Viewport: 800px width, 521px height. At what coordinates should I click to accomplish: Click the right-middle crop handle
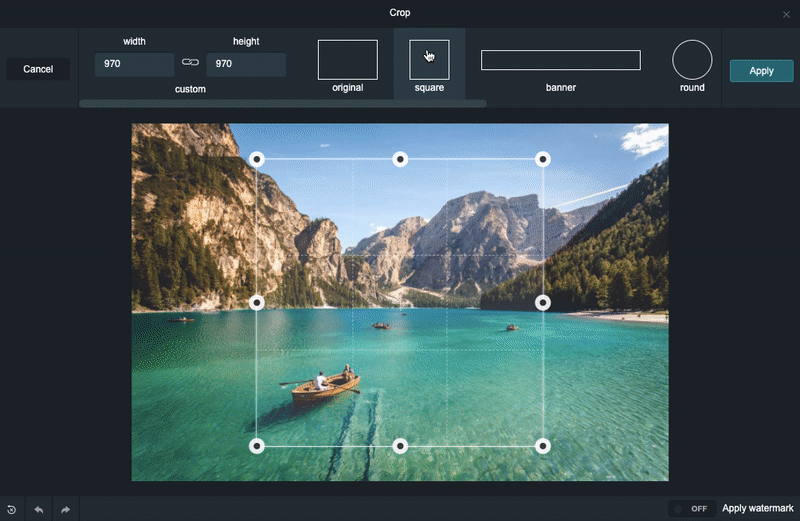coord(543,303)
